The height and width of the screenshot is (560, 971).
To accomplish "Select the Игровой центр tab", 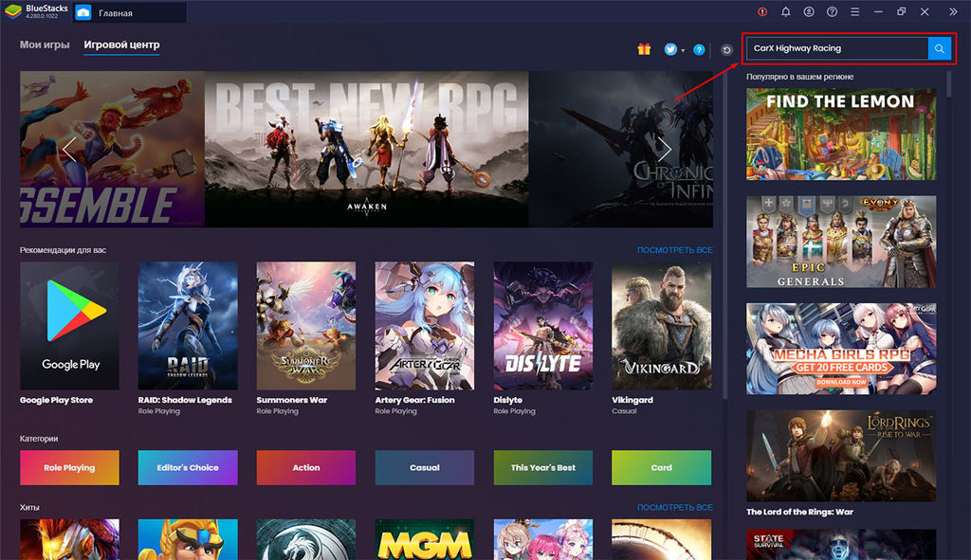I will [122, 45].
